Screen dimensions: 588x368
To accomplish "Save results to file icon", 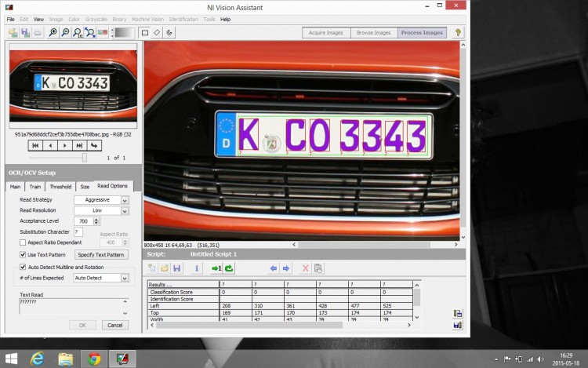I will (458, 325).
